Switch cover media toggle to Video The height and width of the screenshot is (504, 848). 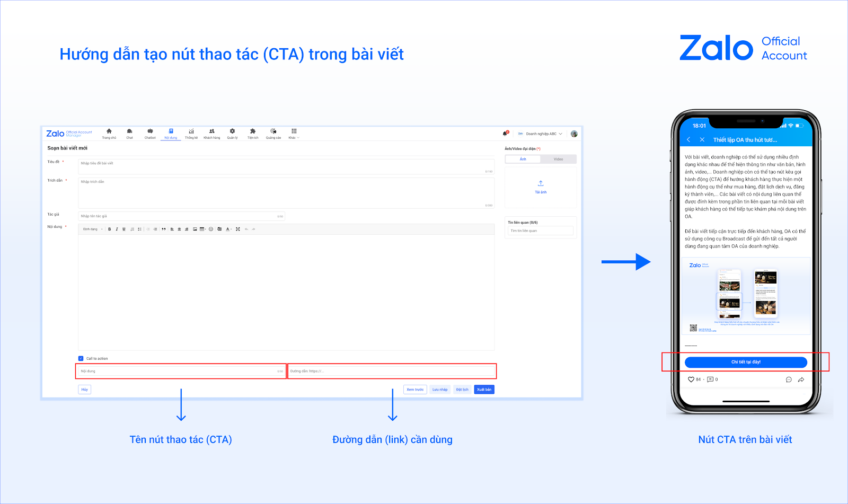pyautogui.click(x=558, y=159)
